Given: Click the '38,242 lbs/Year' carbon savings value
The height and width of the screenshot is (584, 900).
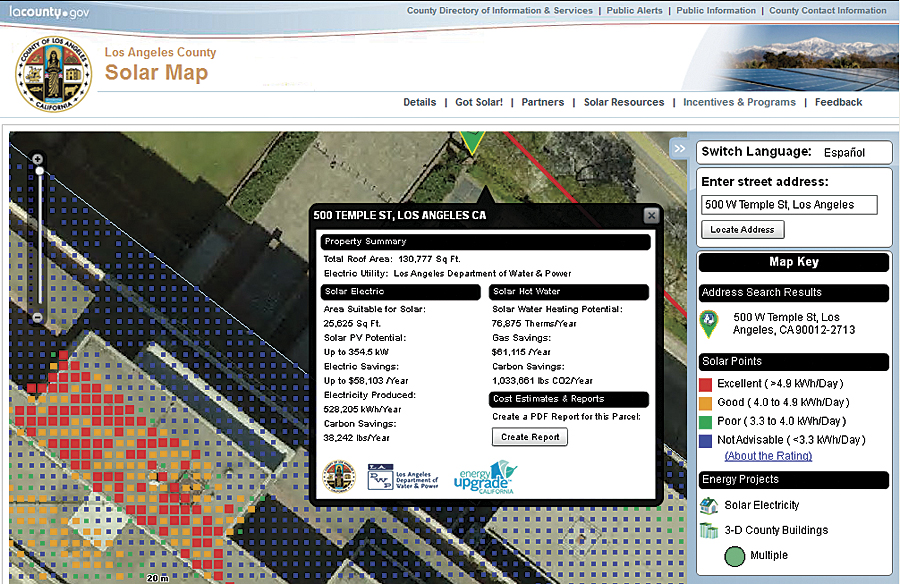Looking at the screenshot, I should coord(356,438).
